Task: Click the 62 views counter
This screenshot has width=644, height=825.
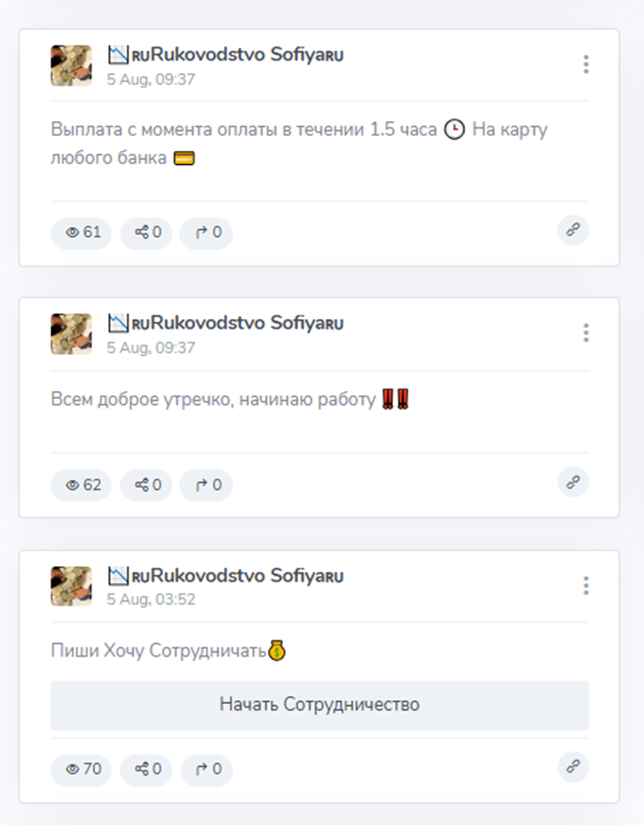Action: pyautogui.click(x=81, y=484)
